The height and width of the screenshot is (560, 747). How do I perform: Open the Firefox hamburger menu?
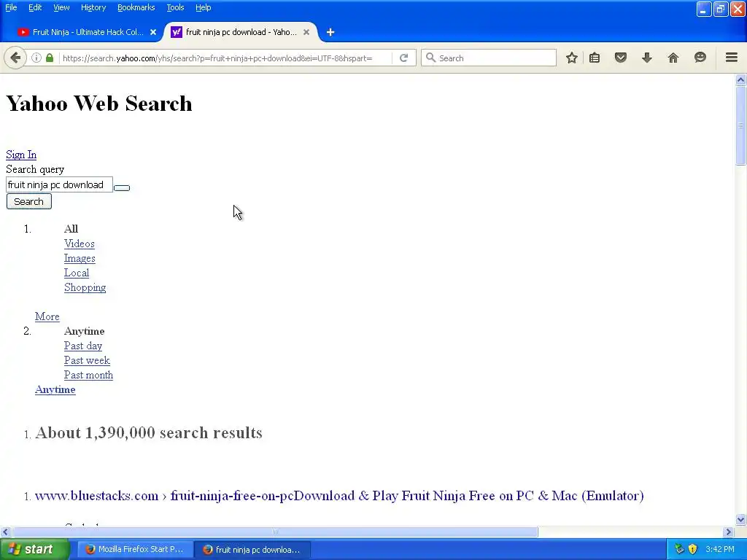point(731,58)
